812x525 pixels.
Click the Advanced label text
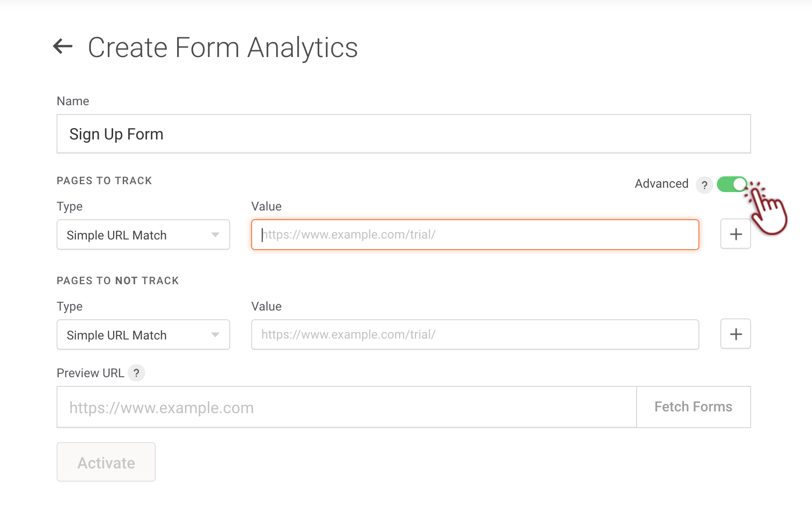661,184
